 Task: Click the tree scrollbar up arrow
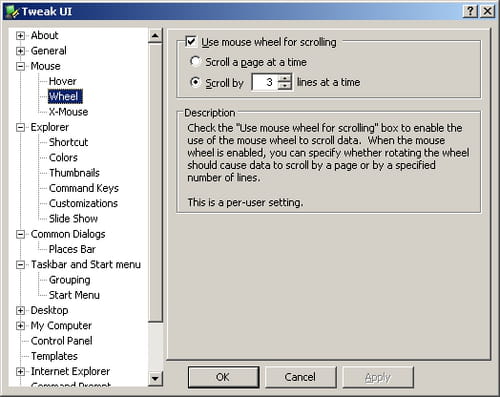pos(155,35)
